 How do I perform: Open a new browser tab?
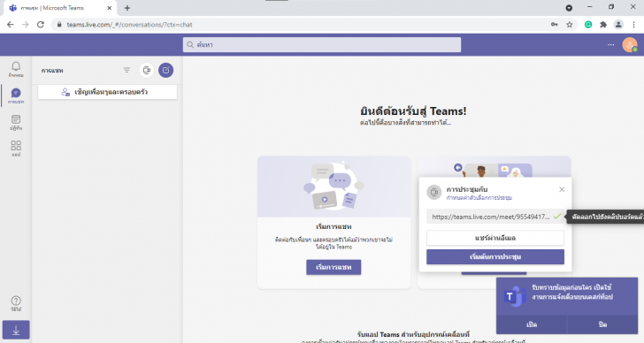[127, 8]
